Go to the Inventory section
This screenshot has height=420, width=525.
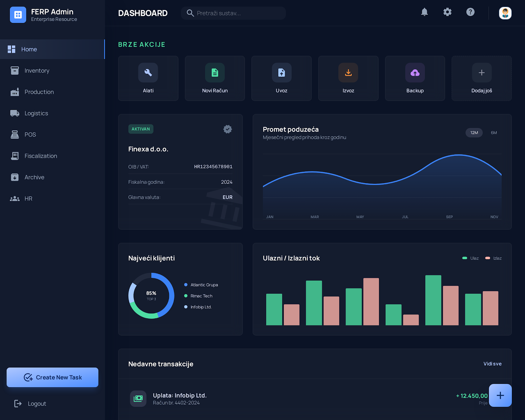pos(36,71)
